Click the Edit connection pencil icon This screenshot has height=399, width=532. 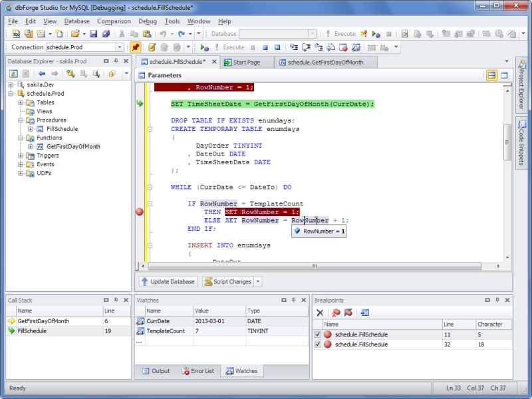[x=152, y=47]
